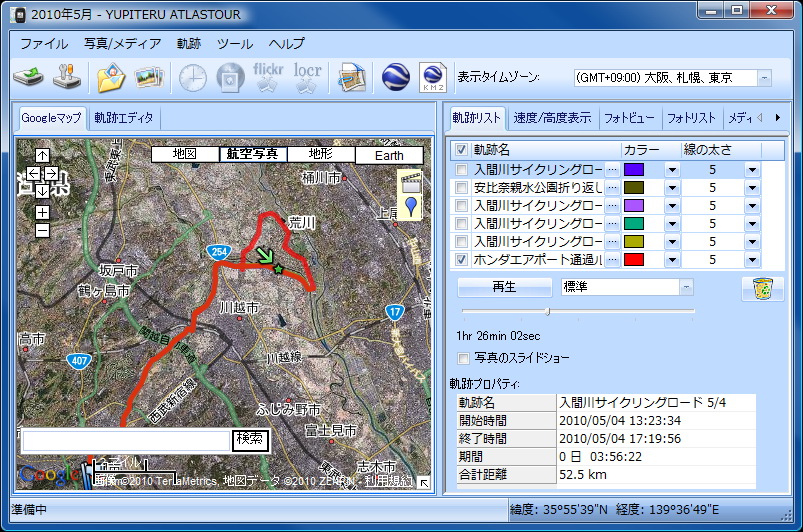Toggle the header checkbox next to 軌跡名

pyautogui.click(x=461, y=150)
